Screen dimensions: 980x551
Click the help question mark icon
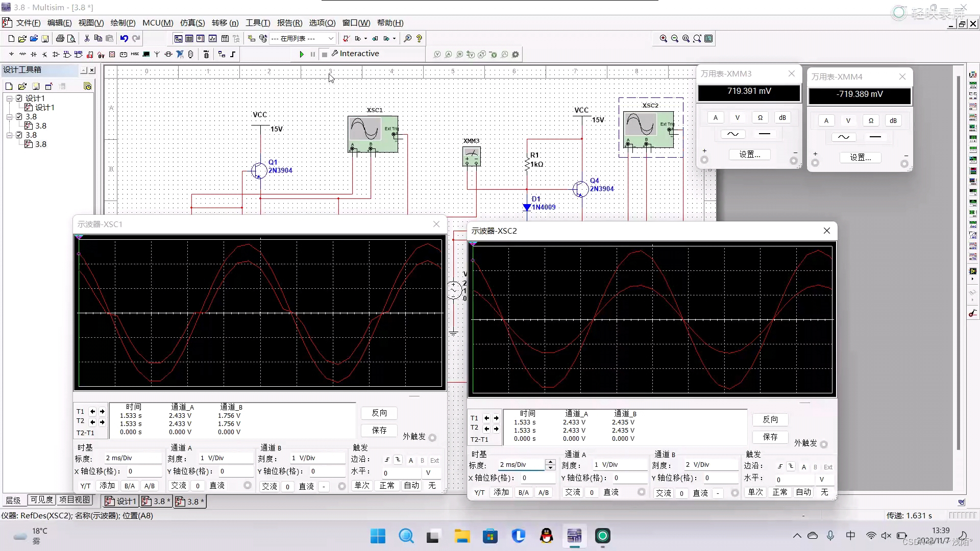[419, 38]
